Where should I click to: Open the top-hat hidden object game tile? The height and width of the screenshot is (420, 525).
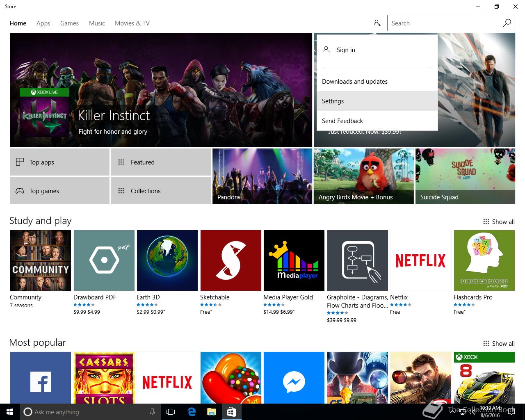tap(358, 377)
